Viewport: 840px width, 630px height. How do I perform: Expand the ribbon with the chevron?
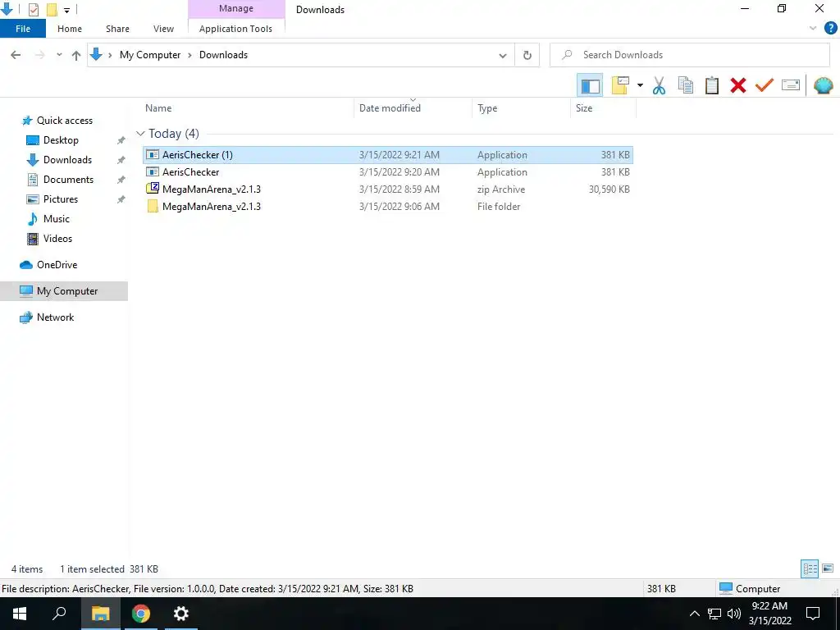pyautogui.click(x=813, y=29)
